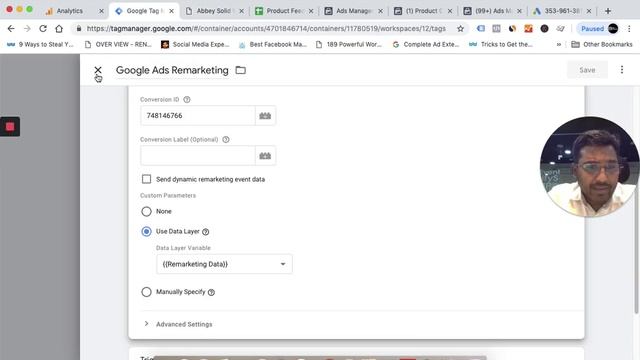Switch to the Product Feed browser tab
Image resolution: width=640 pixels, height=360 pixels.
[284, 11]
